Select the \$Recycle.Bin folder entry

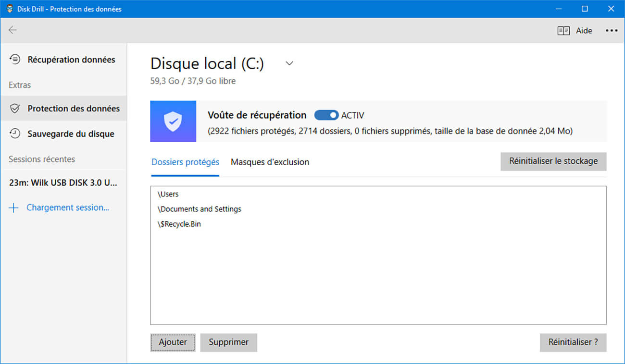point(179,224)
